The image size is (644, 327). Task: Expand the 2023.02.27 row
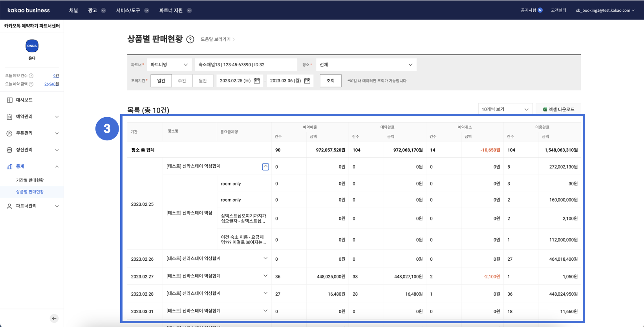coord(265,276)
